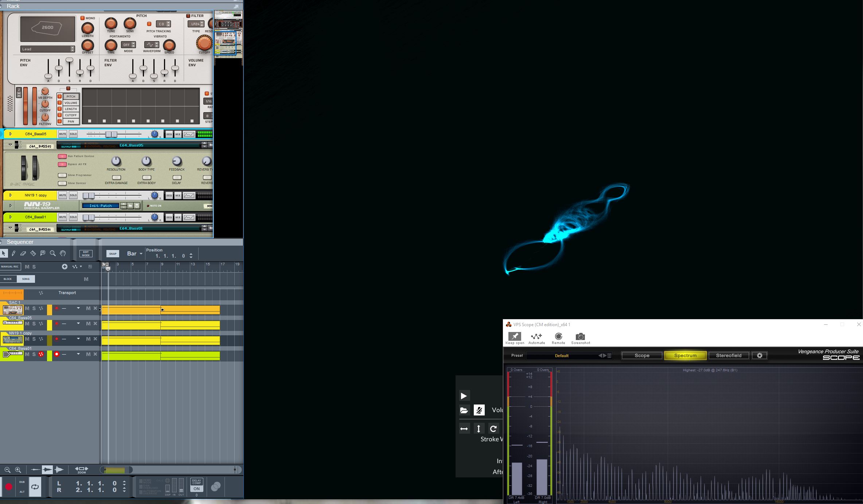This screenshot has height=504, width=863.
Task: Switch to BLOCK view in the Sequencer
Action: coord(8,279)
